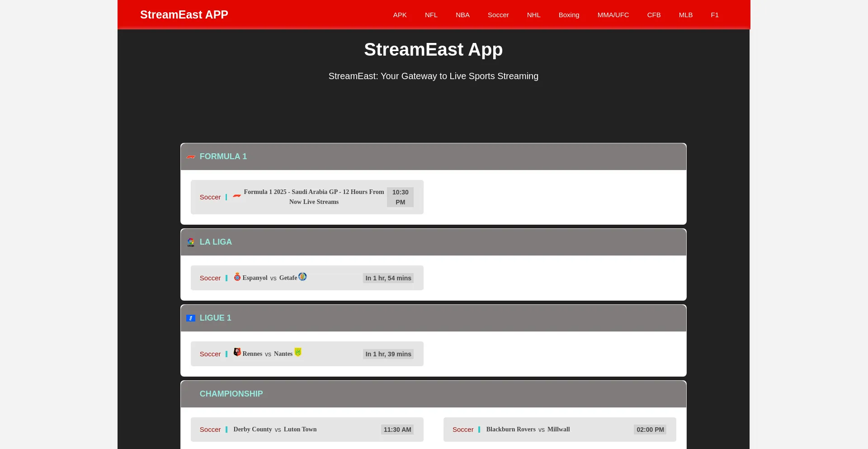The height and width of the screenshot is (449, 868).
Task: Go to the NBA section
Action: pos(462,15)
